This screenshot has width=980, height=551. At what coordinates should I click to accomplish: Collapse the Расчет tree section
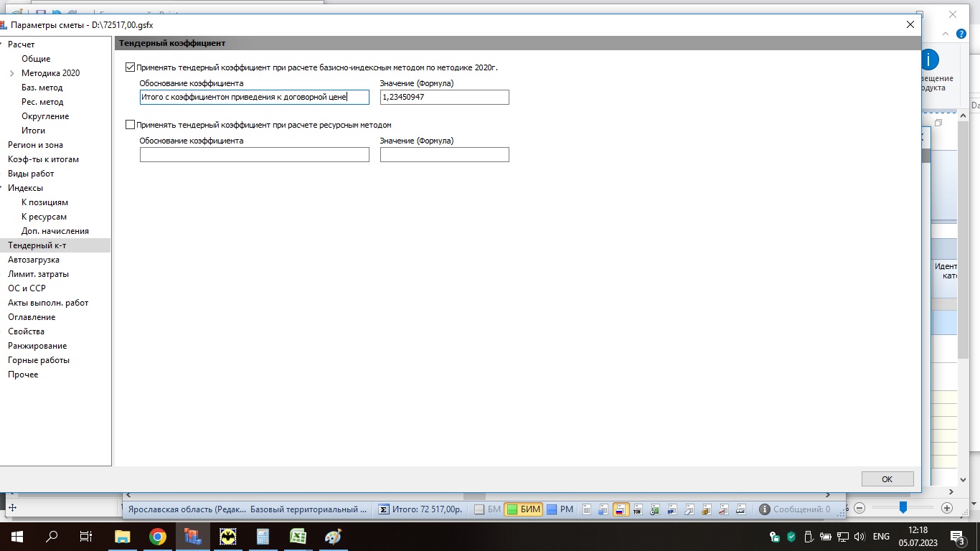pyautogui.click(x=2, y=44)
